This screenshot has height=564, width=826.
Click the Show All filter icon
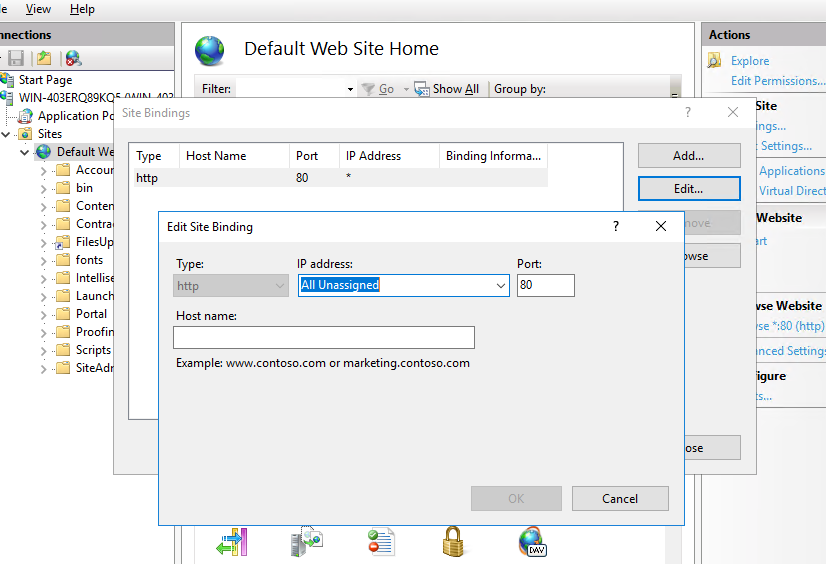pos(421,89)
